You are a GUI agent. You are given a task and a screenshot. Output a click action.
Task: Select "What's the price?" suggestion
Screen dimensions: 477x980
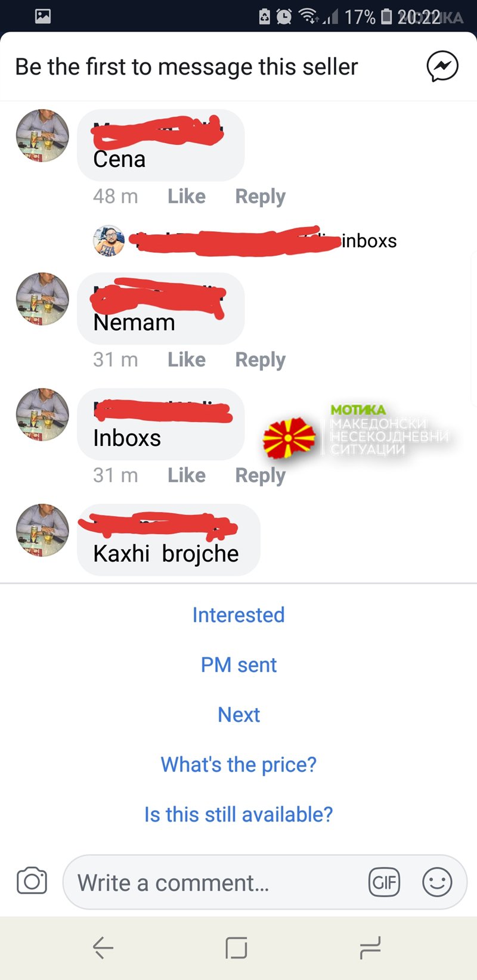[x=238, y=764]
